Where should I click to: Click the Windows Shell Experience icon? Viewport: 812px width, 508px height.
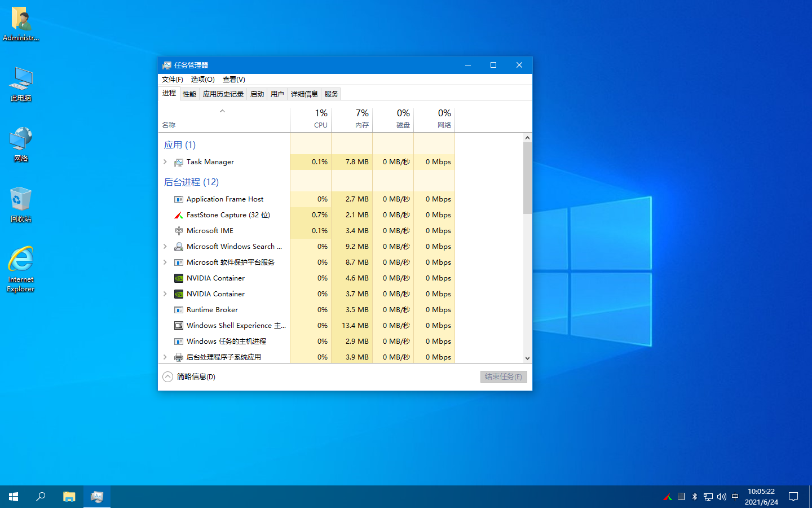(x=179, y=326)
